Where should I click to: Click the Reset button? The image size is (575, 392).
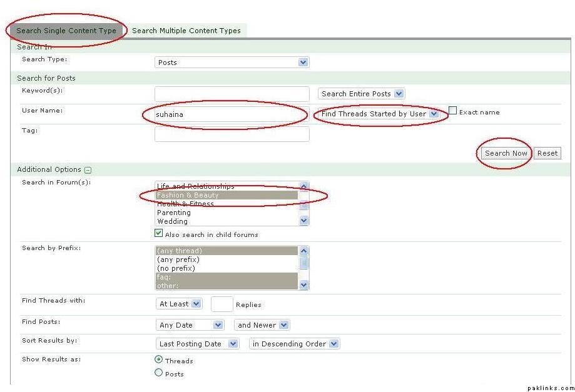coord(547,153)
